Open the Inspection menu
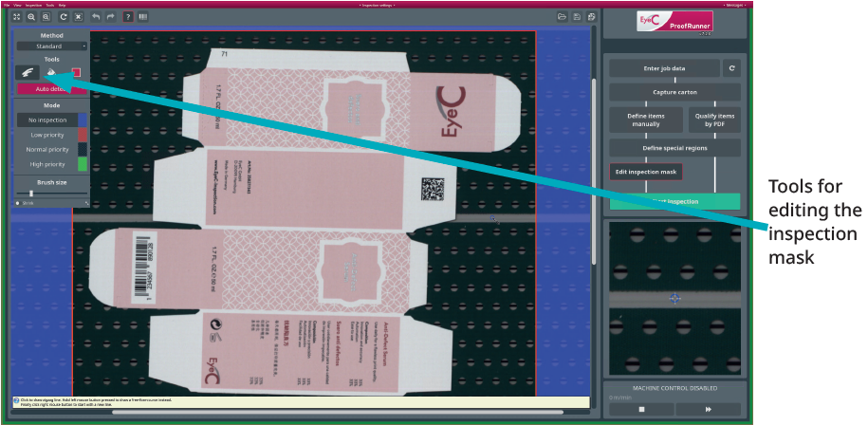This screenshot has height=425, width=868. tap(34, 5)
